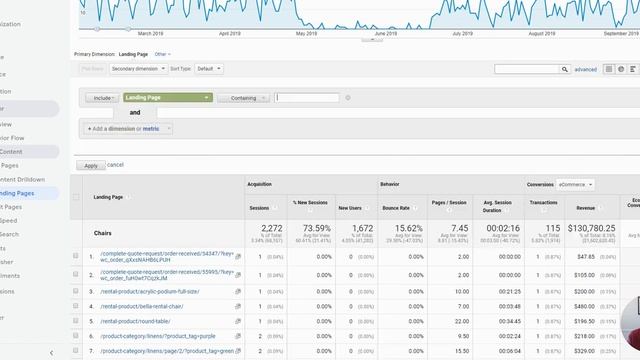Grab the left timeline range handle
The height and width of the screenshot is (360, 640).
click(97, 29)
